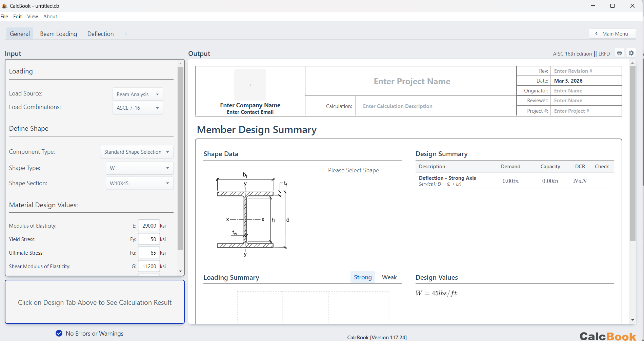644x341 pixels.
Task: Click the Input panel scroll down arrow
Action: pyautogui.click(x=180, y=271)
